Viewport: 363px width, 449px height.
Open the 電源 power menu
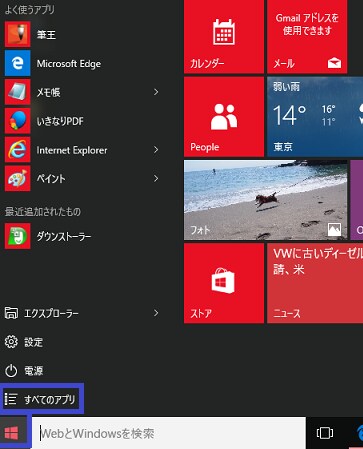24,370
